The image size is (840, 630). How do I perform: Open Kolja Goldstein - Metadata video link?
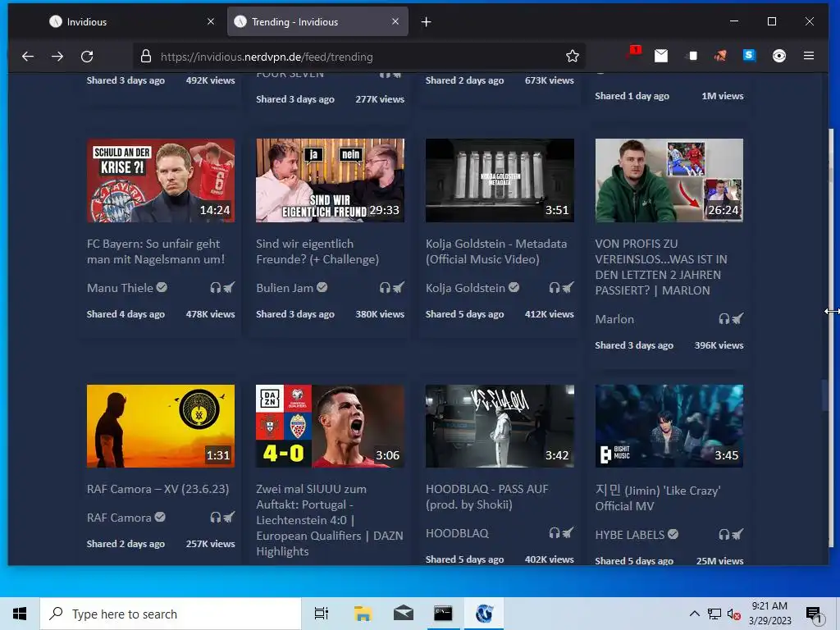coord(496,251)
